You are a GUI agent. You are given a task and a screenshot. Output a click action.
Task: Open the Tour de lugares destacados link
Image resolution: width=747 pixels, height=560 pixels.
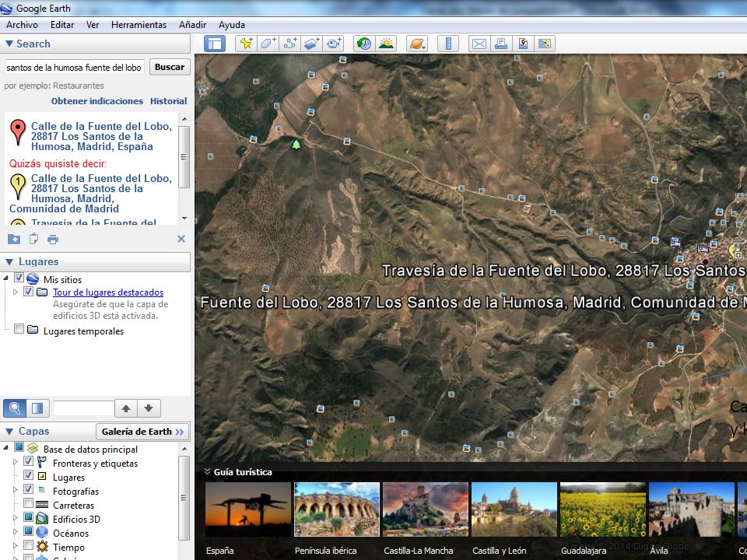[x=108, y=292]
